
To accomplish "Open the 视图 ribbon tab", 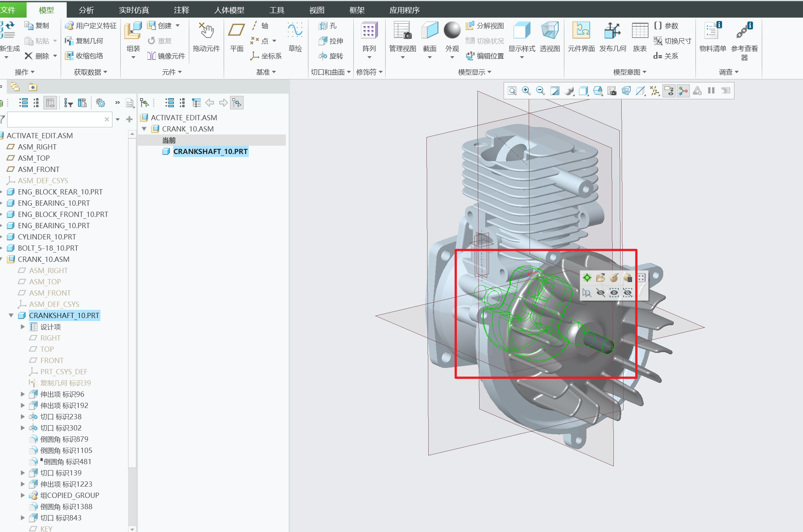I will click(x=317, y=10).
